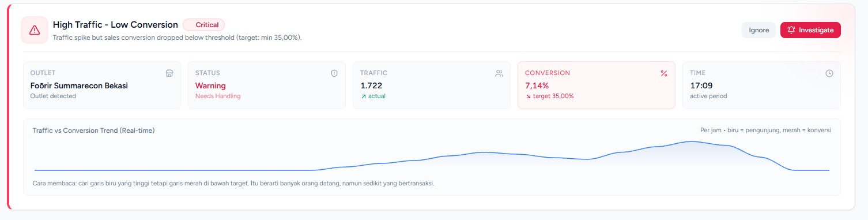Click the active period label
The height and width of the screenshot is (220, 868).
tap(708, 96)
